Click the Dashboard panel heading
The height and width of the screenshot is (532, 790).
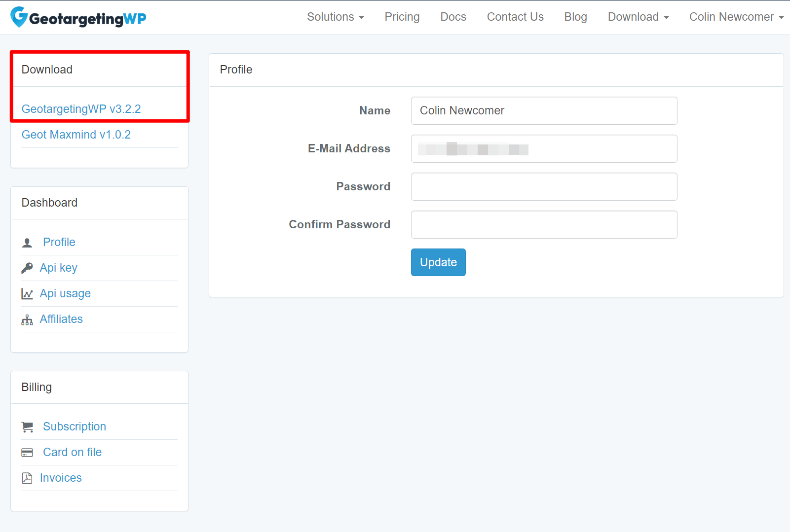click(49, 203)
